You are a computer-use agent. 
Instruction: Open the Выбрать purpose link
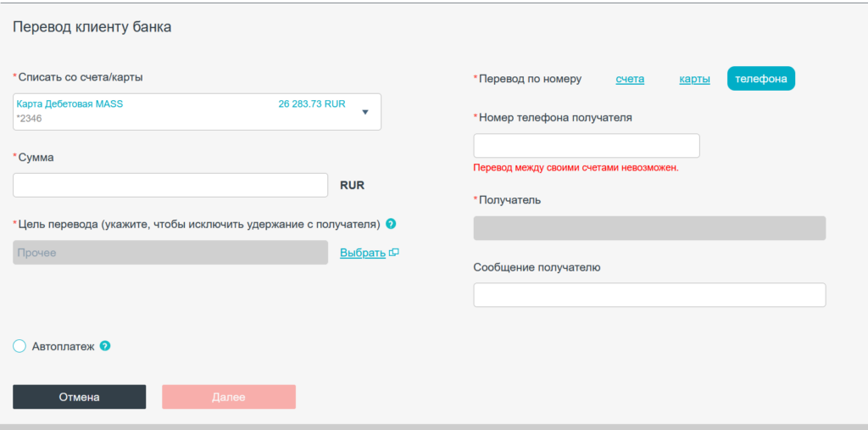click(x=363, y=253)
